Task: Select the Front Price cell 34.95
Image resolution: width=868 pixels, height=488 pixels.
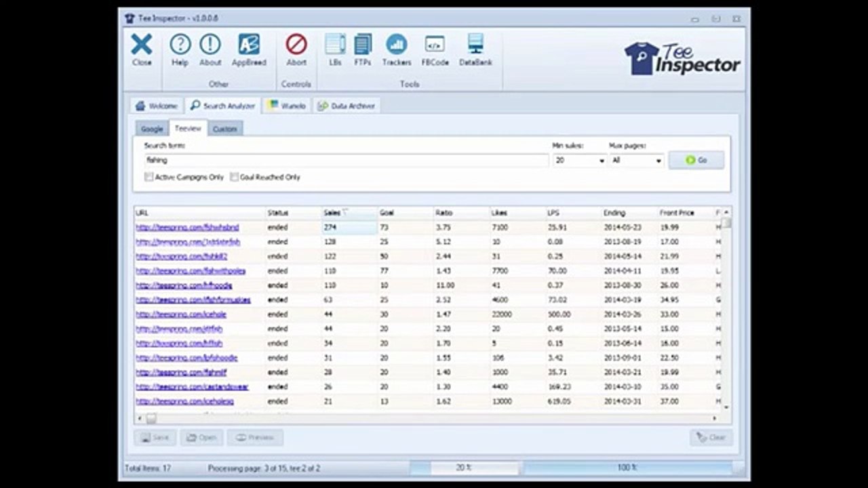Action: tap(686, 300)
